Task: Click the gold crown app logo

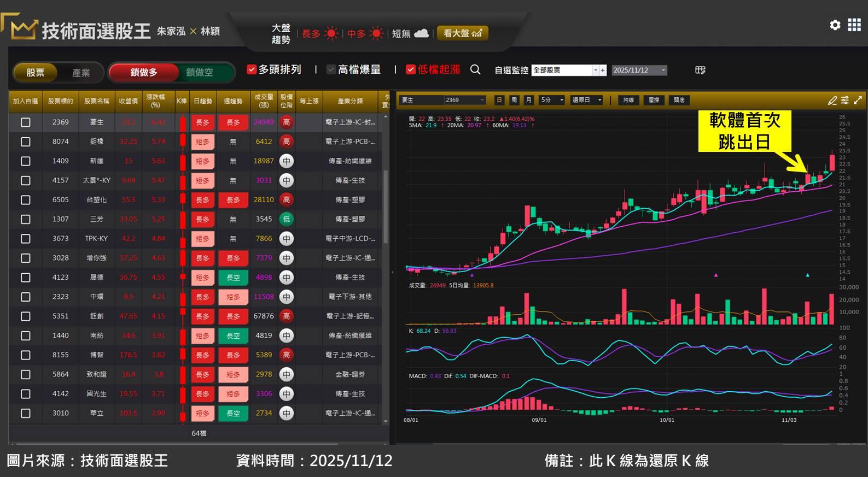Action: [x=24, y=29]
